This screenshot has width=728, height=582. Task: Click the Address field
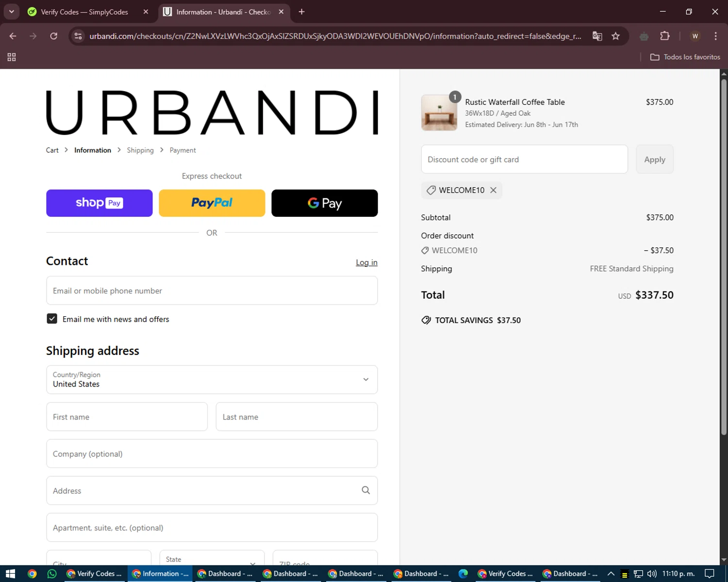[x=212, y=490]
